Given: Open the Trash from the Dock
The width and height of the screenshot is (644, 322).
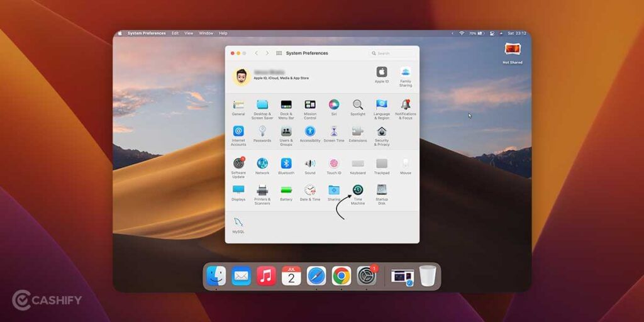Looking at the screenshot, I should [x=428, y=275].
